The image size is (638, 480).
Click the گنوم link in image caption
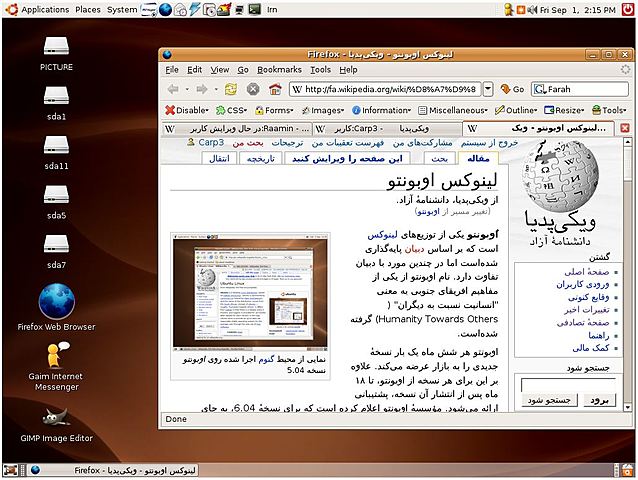[x=266, y=360]
